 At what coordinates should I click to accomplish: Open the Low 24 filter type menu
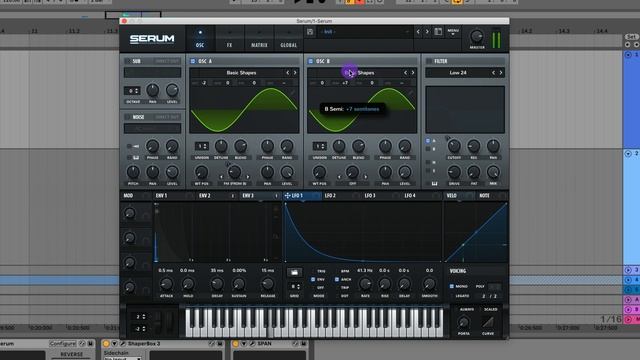tap(458, 73)
